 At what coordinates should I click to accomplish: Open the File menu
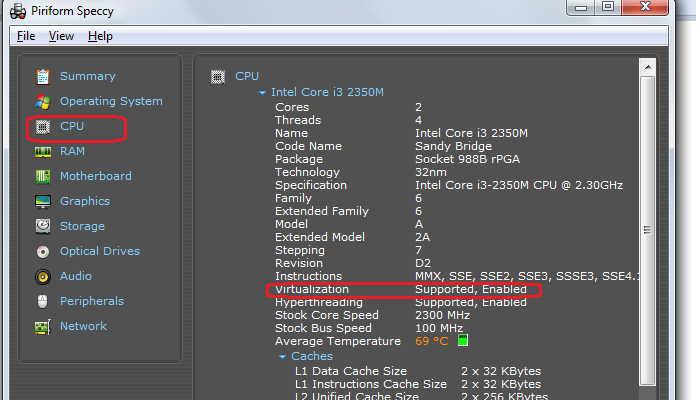click(x=26, y=36)
